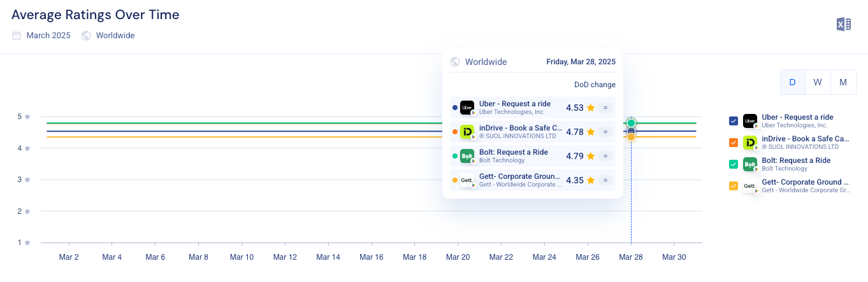Click the Mar 30 axis label
868x282 pixels.
674,257
